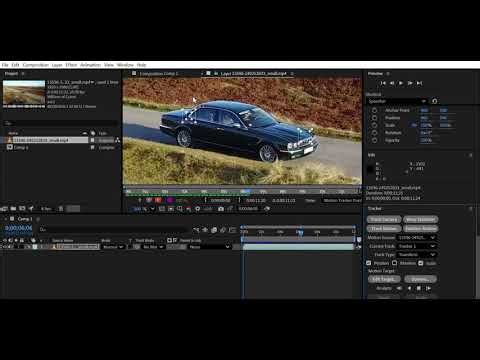Click the Scale constrain proportions link icon
480x360 pixels.
pyautogui.click(x=414, y=125)
